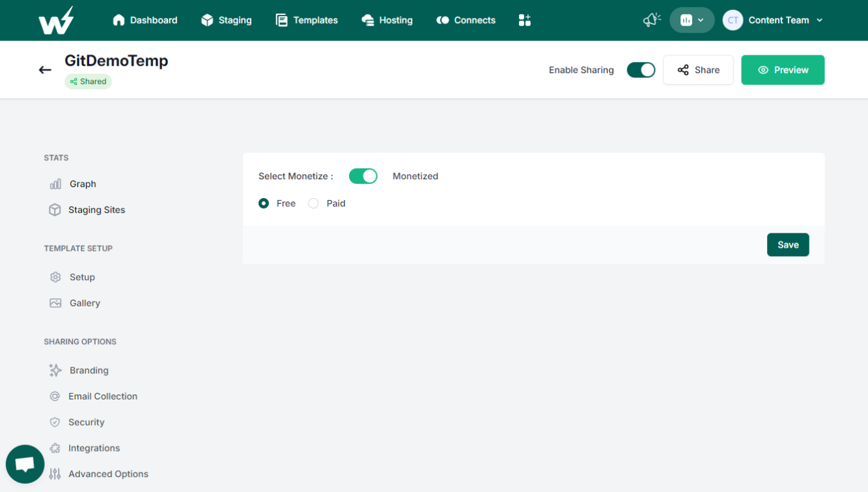Click the Advanced Options sliders icon

click(x=55, y=474)
